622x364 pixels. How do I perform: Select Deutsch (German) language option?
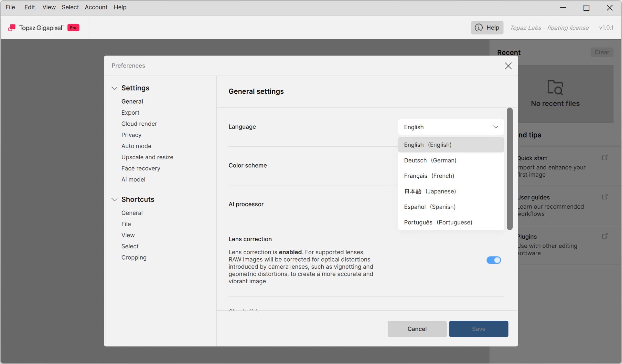click(x=430, y=161)
